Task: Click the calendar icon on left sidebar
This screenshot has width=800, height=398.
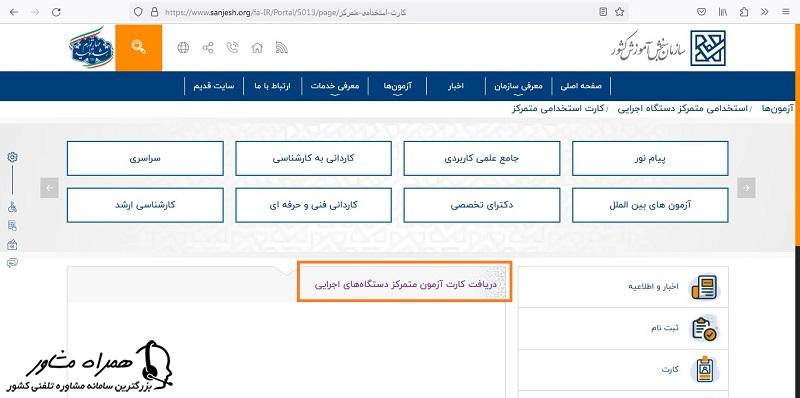Action: (x=12, y=244)
